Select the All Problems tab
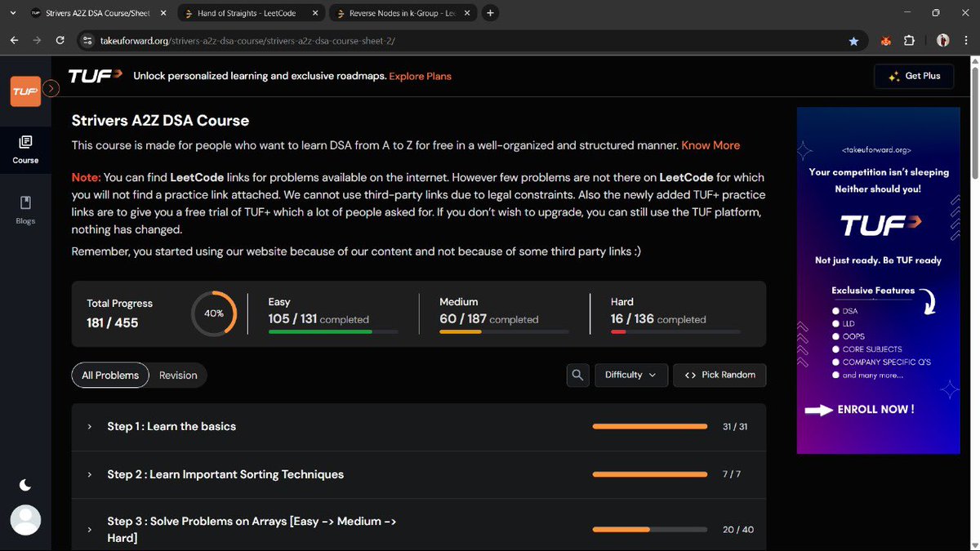 110,375
